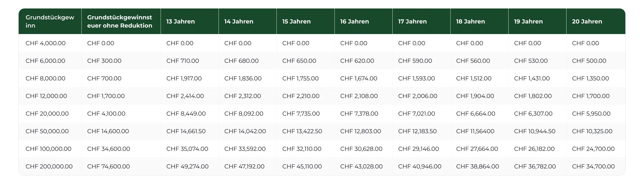
Task: Click the 13 Jahren column header
Action: click(x=189, y=21)
